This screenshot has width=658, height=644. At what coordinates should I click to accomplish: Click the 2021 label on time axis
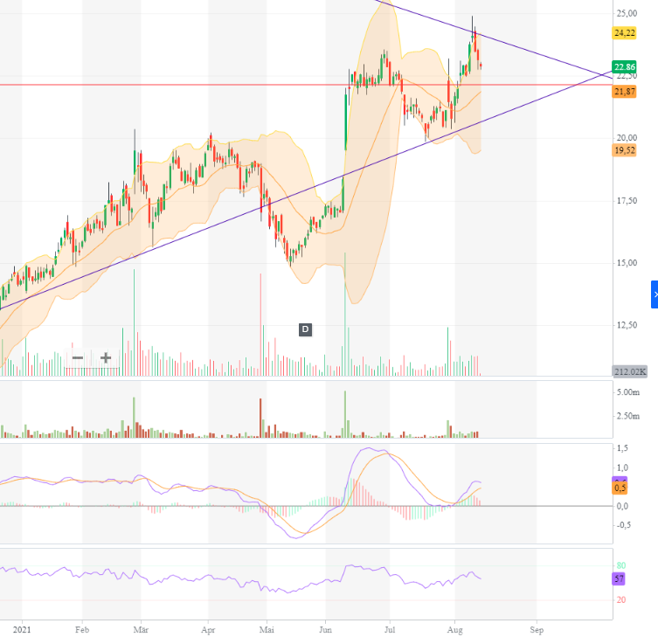(x=22, y=630)
